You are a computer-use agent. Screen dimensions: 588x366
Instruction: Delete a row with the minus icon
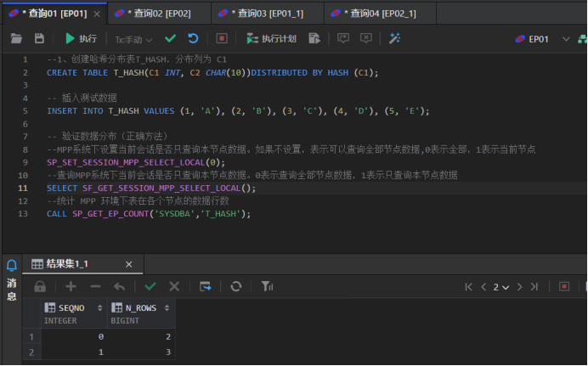(95, 286)
